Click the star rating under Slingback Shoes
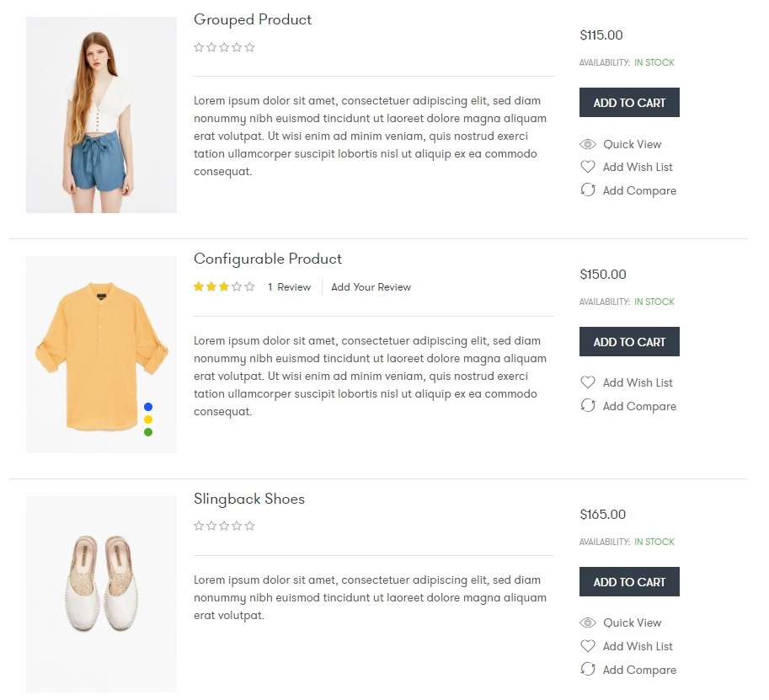Viewport: 769px width, 700px height. [x=224, y=526]
